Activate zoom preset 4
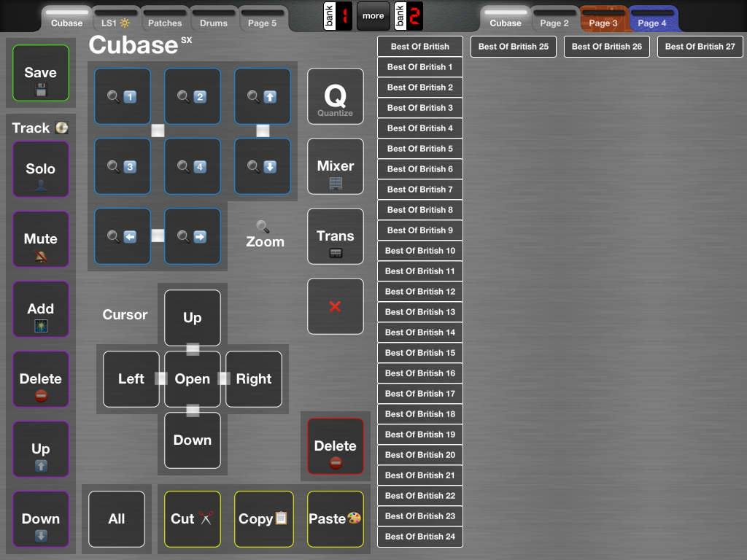This screenshot has width=747, height=560. point(193,166)
